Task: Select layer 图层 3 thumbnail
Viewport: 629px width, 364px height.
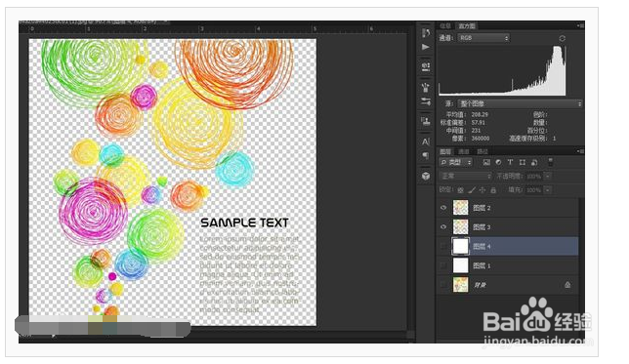Action: pyautogui.click(x=461, y=227)
